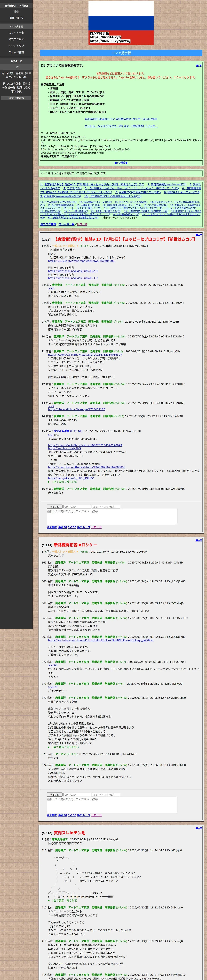Click the ■レス検索■ link

pos(121,163)
